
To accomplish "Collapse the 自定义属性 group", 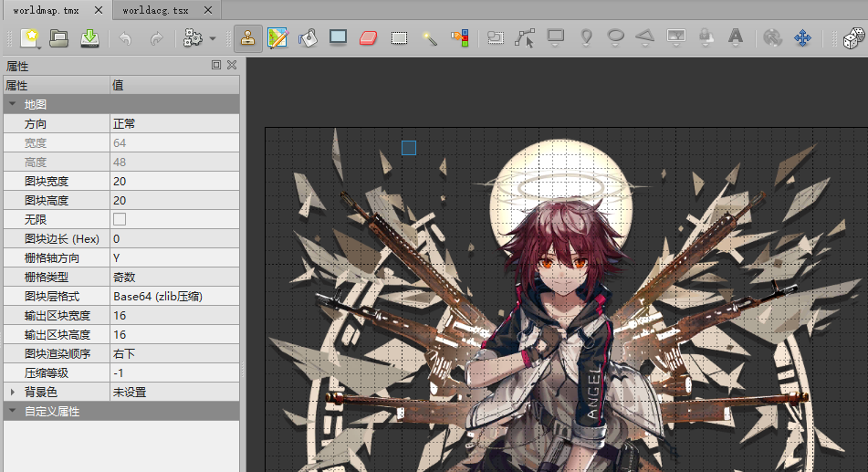I will point(12,411).
